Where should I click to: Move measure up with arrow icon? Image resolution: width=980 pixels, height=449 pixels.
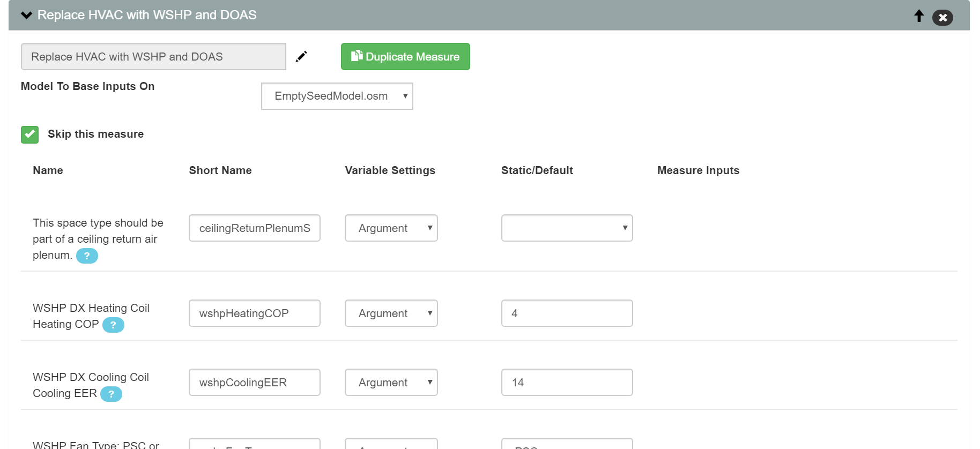click(x=919, y=16)
